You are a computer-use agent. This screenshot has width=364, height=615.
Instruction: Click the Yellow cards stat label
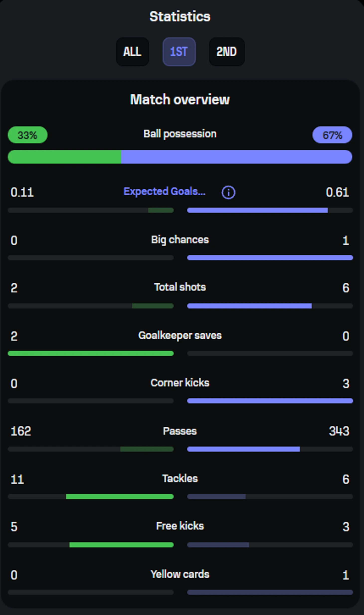pos(180,574)
